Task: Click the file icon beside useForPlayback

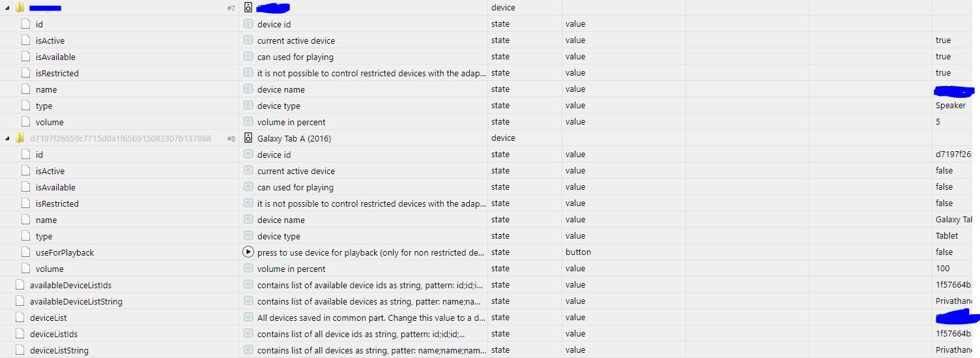Action: (25, 252)
